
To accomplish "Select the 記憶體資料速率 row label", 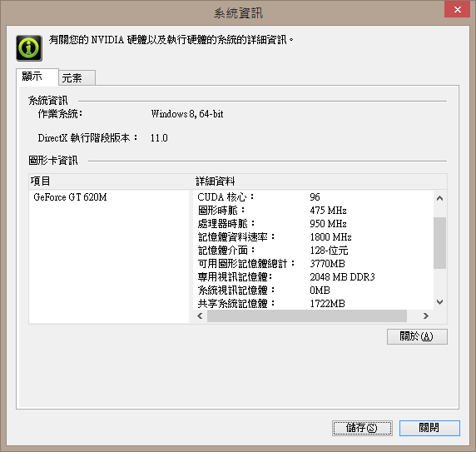I will tap(236, 237).
